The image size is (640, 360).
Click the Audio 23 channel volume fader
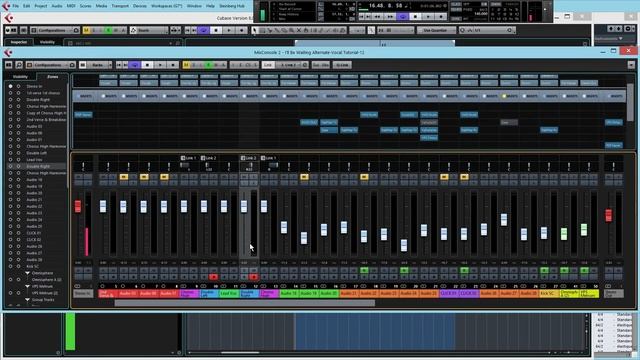coord(384,234)
